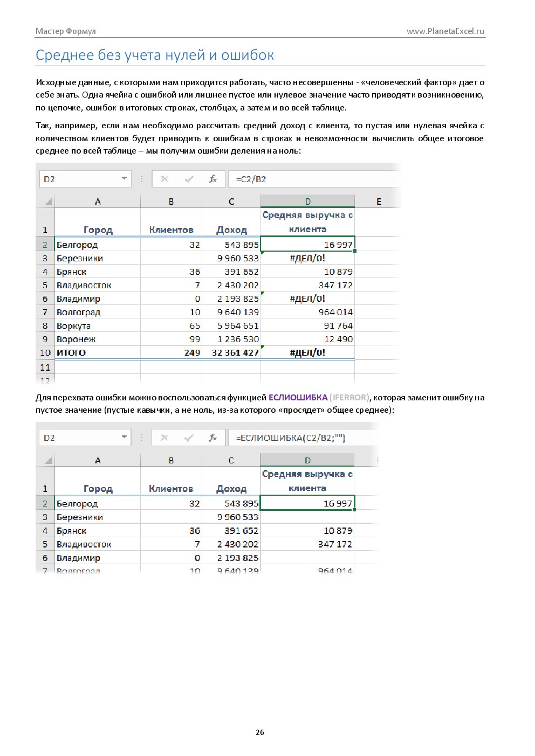
Task: Open the www.PlanetaExcel.ru link in header
Action: pyautogui.click(x=445, y=31)
